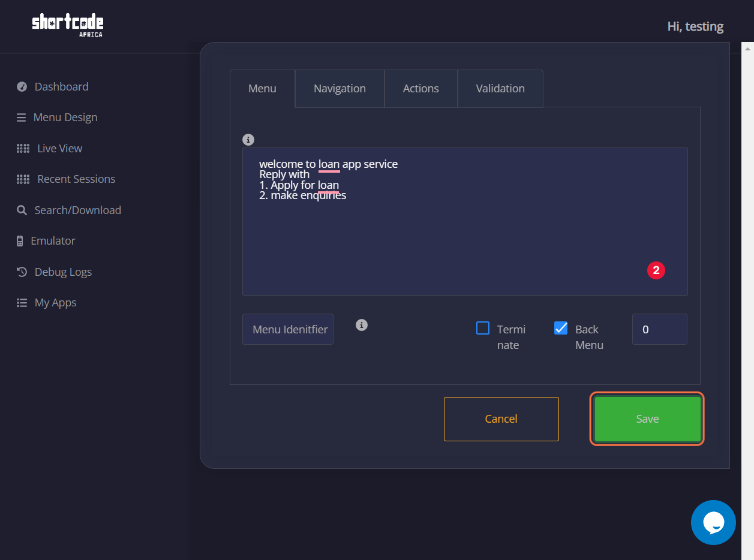754x560 pixels.
Task: Click info icon beside Menu Identifier field
Action: click(361, 325)
